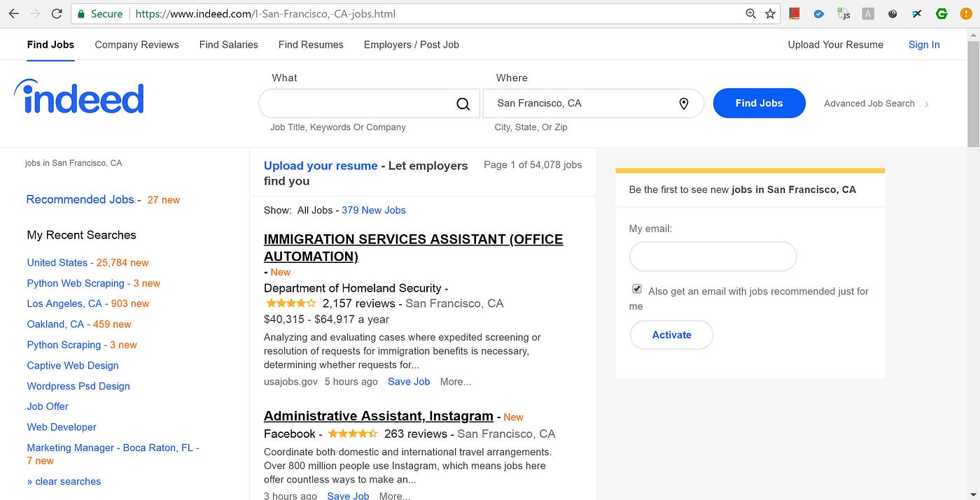Expand More... under Immigration Services Assistant listing

(x=455, y=382)
